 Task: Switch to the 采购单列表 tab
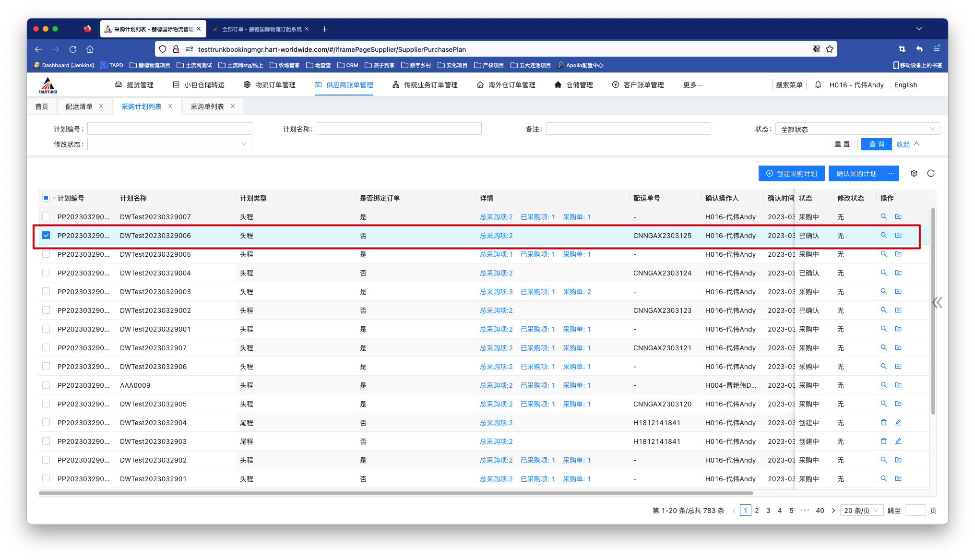pyautogui.click(x=207, y=107)
